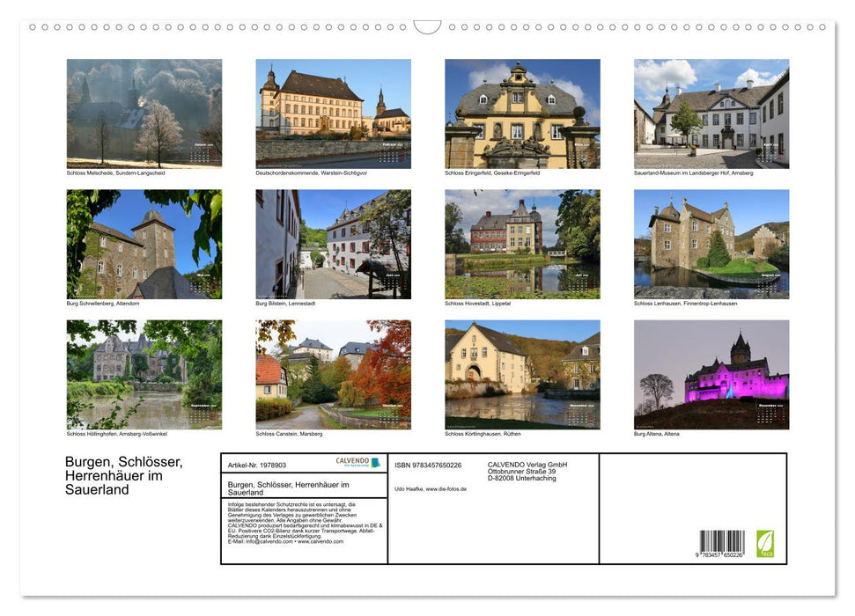Click the large calendar title at bottom left

124,475
